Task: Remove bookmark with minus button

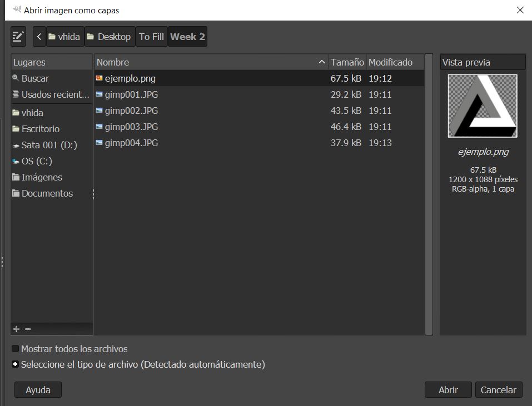Action: [x=28, y=329]
